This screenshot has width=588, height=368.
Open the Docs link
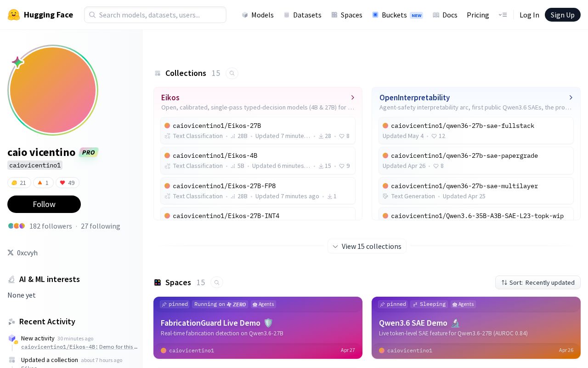pos(445,15)
